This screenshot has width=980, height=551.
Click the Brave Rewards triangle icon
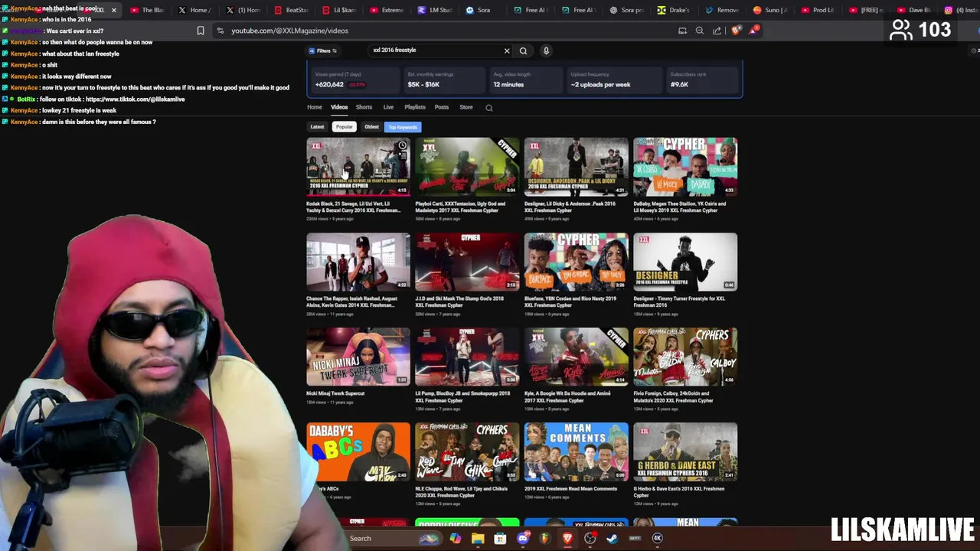[x=754, y=31]
